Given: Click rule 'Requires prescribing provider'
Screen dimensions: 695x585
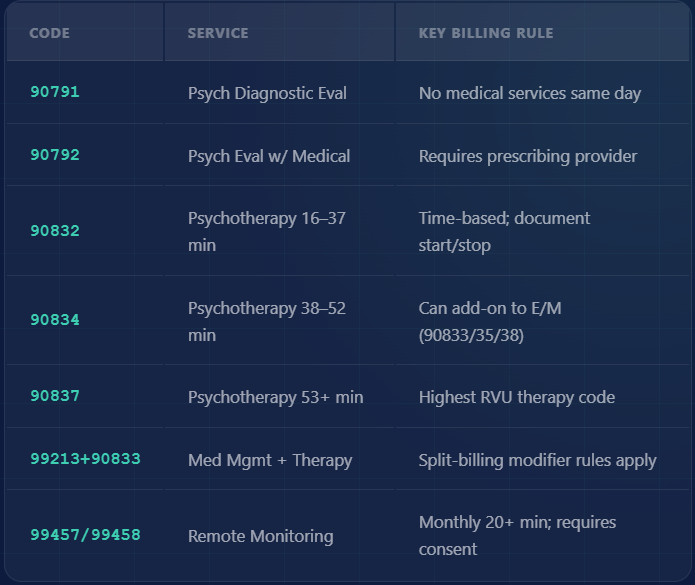Looking at the screenshot, I should 528,156.
